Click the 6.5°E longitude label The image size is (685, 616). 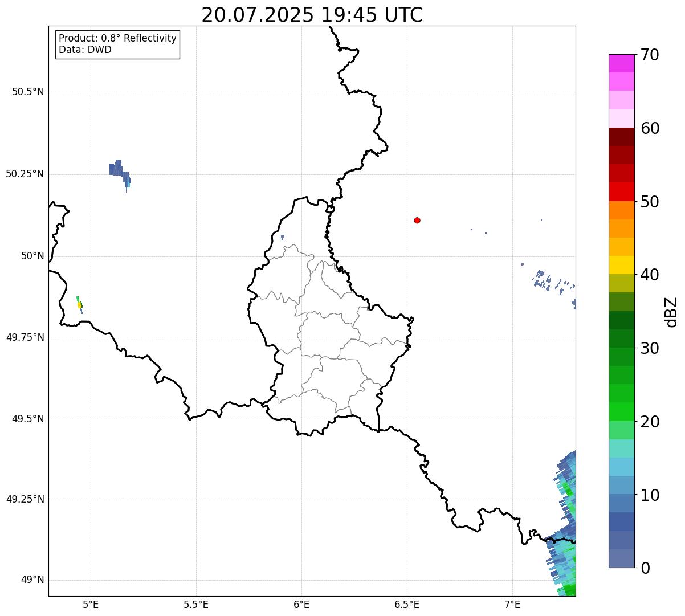click(x=407, y=604)
